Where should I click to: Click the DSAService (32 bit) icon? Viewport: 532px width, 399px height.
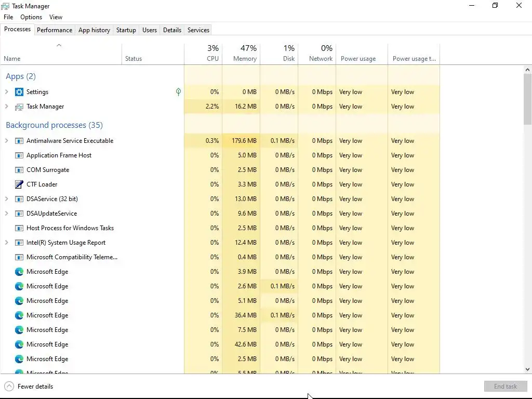(x=19, y=199)
